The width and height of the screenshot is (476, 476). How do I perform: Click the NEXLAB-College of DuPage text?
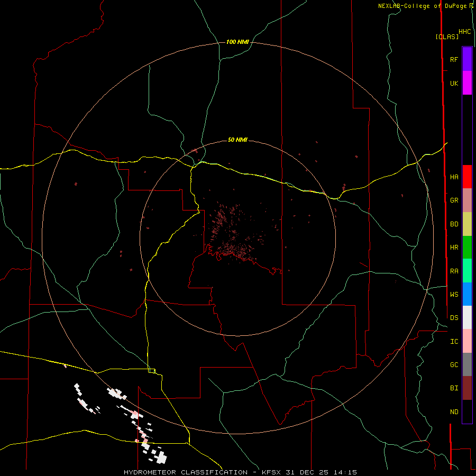click(422, 6)
